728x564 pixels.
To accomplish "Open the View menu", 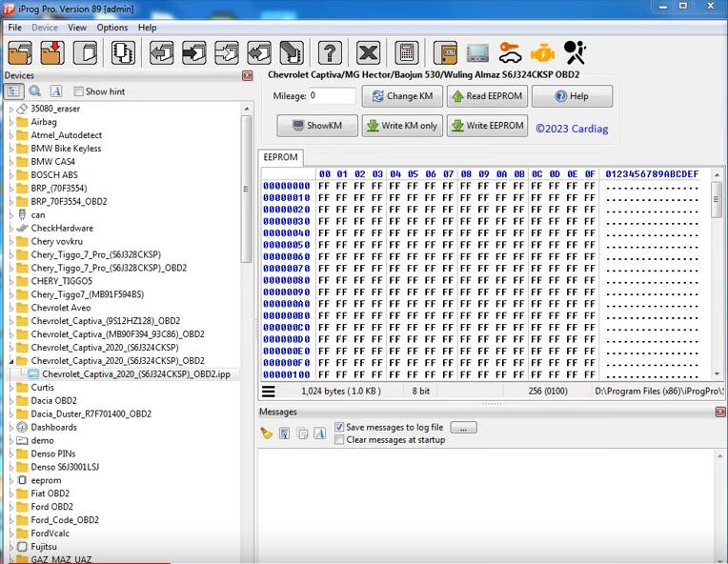I will coord(77,28).
